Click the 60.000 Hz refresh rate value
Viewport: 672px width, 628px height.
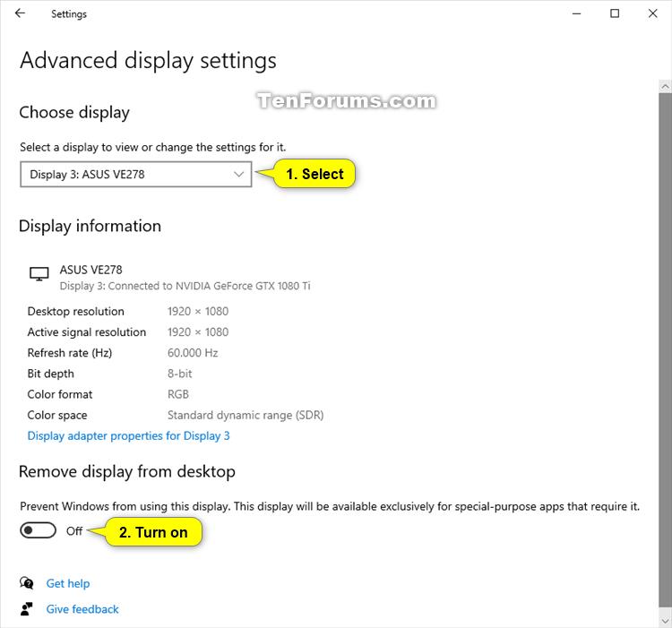coord(193,353)
